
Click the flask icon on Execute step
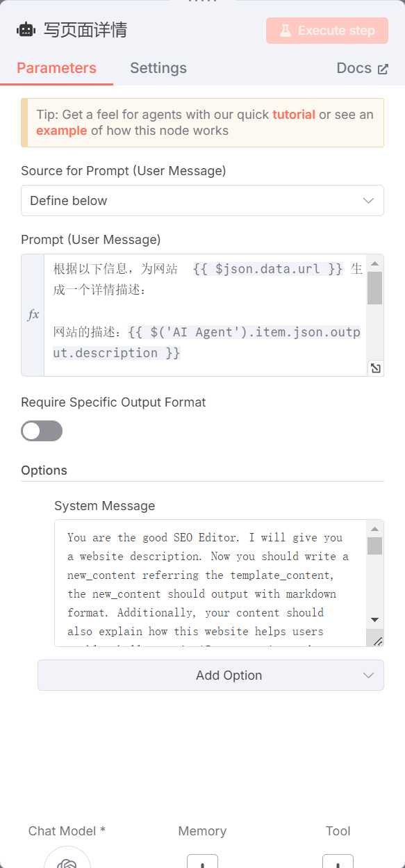[x=286, y=31]
